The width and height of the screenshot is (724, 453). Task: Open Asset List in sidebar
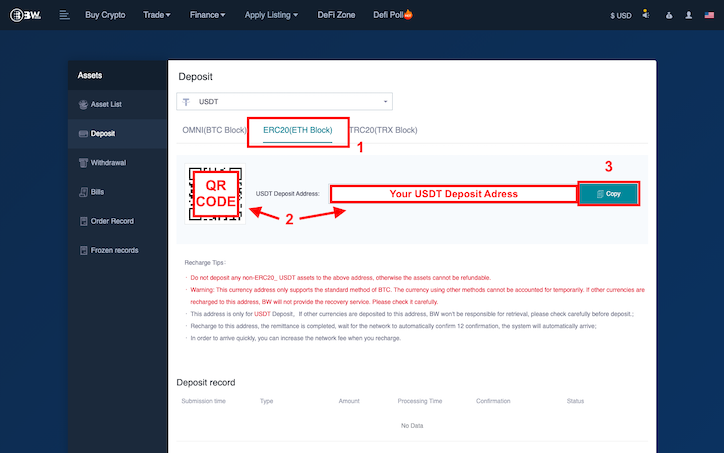click(117, 104)
